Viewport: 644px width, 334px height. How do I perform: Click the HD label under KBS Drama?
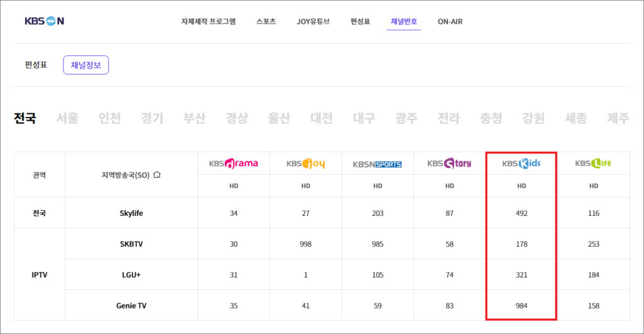[234, 186]
